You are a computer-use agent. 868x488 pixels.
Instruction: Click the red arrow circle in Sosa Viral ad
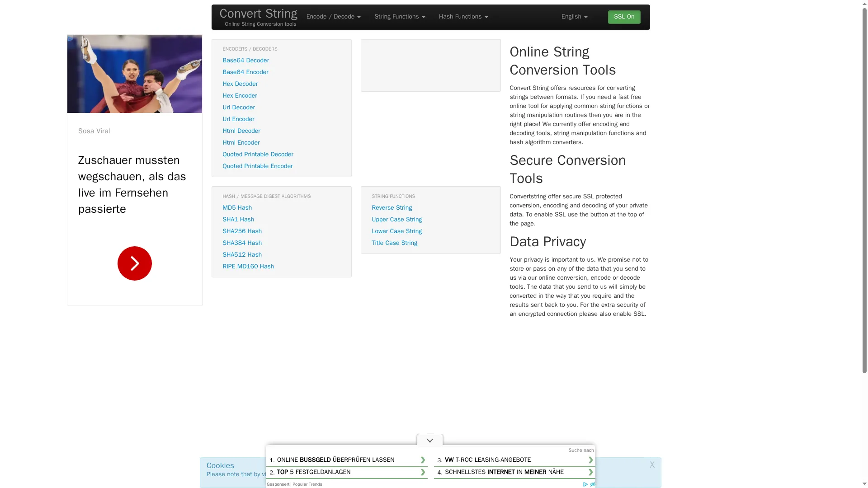[x=134, y=263]
